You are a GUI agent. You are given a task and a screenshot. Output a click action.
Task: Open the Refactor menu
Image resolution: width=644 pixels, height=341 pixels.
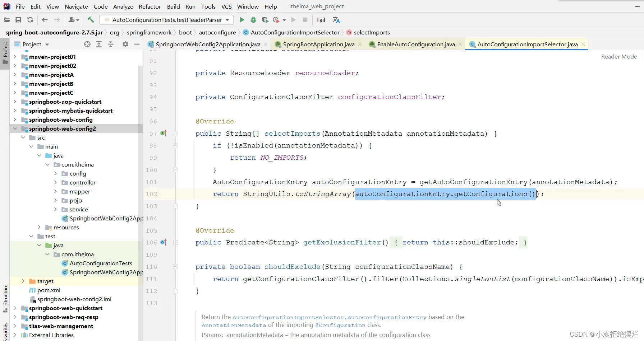click(x=150, y=6)
